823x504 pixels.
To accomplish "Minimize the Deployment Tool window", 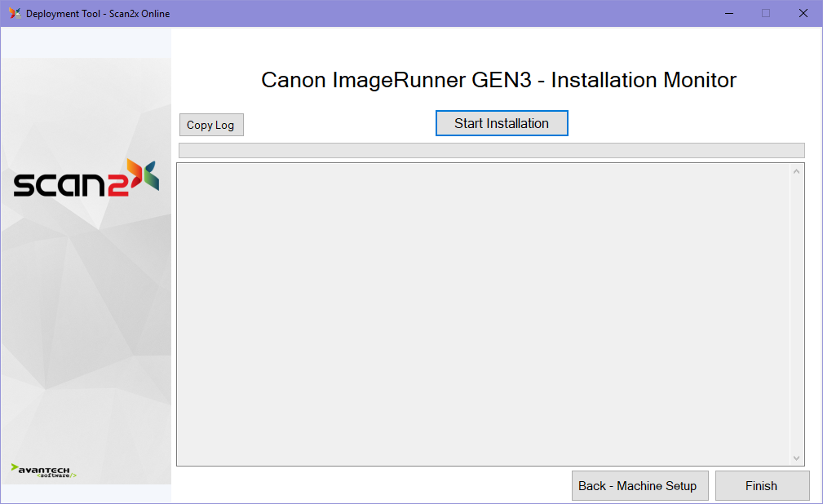I will 728,13.
